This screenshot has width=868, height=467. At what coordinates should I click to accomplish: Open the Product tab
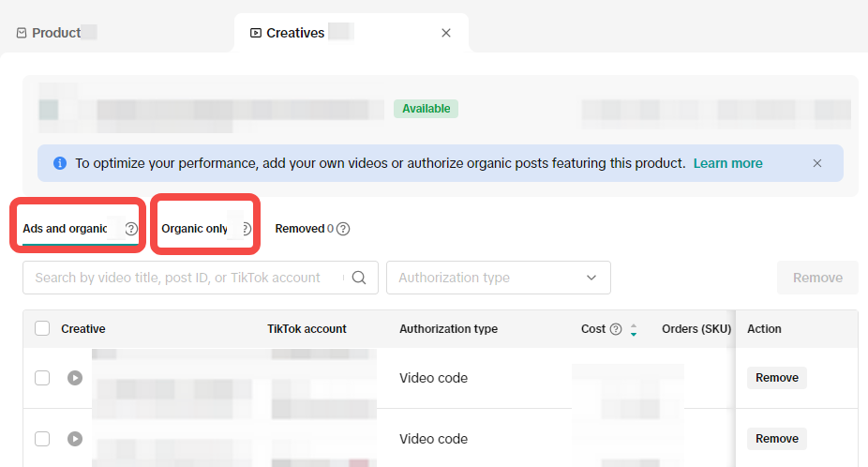[56, 33]
